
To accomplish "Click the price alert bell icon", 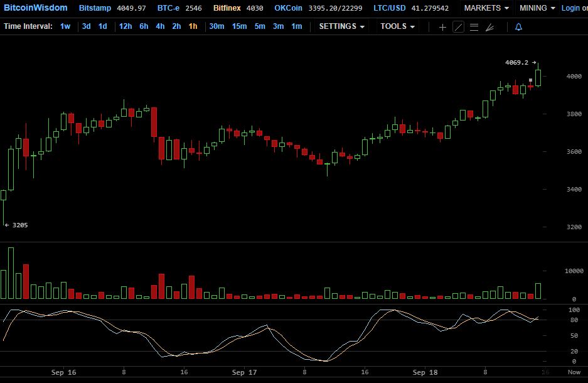I will tap(518, 27).
